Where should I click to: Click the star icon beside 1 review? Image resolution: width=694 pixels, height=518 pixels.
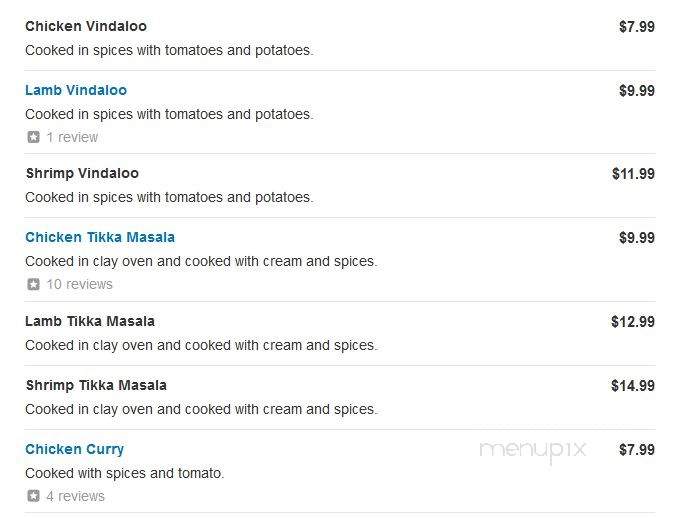click(x=34, y=137)
